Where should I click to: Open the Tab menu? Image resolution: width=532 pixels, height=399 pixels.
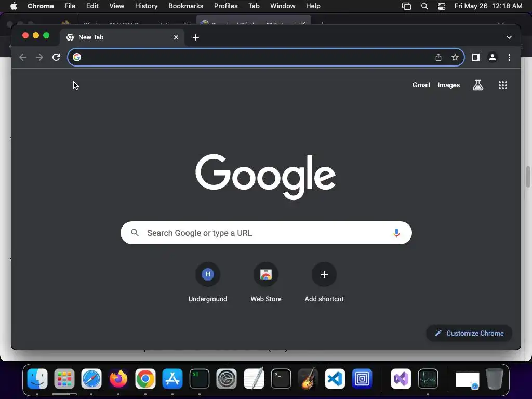point(254,6)
